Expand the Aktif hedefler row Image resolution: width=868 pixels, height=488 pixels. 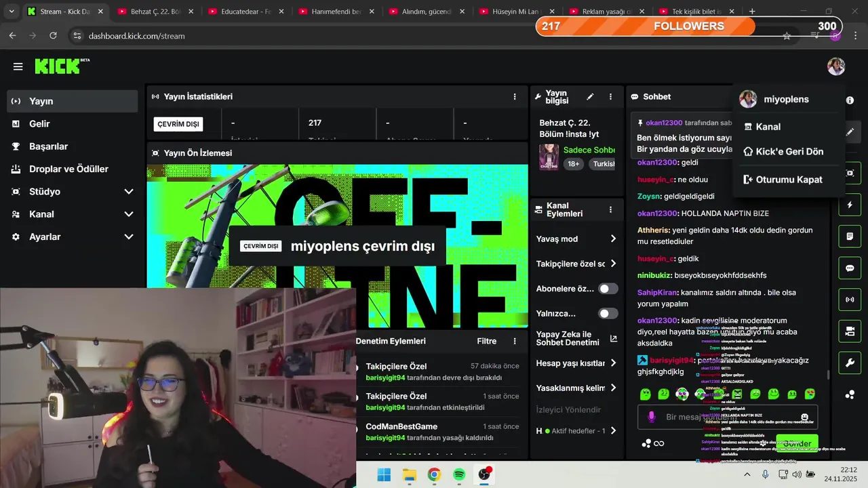coord(576,431)
